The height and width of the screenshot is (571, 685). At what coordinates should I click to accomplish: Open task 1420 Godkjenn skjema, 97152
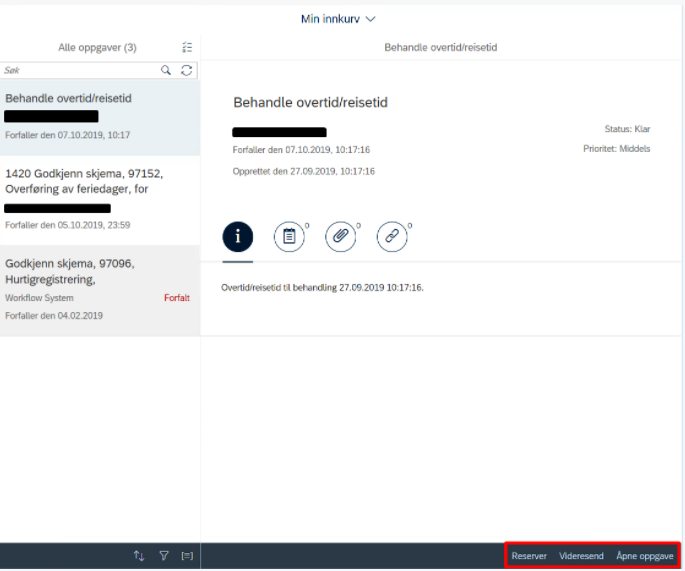coord(100,200)
